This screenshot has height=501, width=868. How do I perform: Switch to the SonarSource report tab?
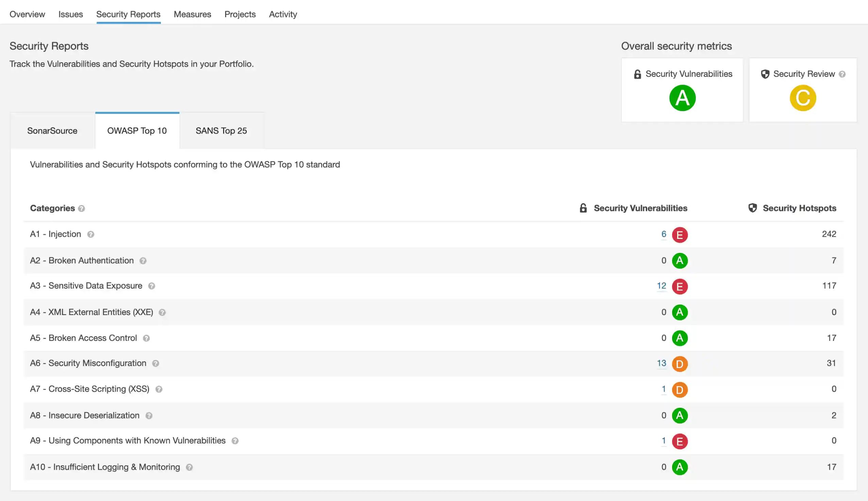click(x=52, y=131)
